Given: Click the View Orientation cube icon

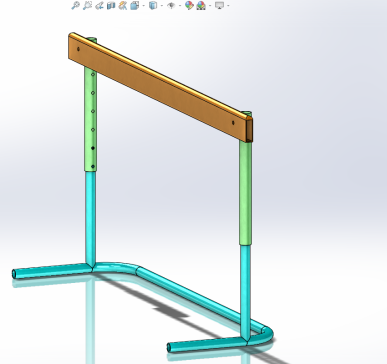Looking at the screenshot, I should pos(135,5).
